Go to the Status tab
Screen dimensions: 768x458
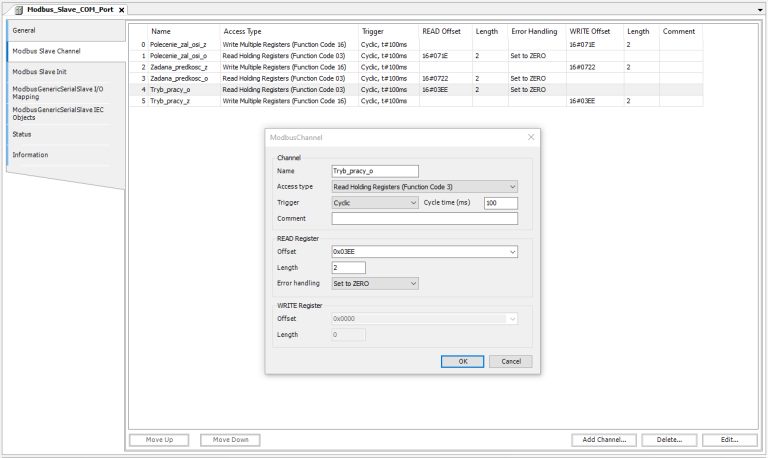(x=65, y=134)
